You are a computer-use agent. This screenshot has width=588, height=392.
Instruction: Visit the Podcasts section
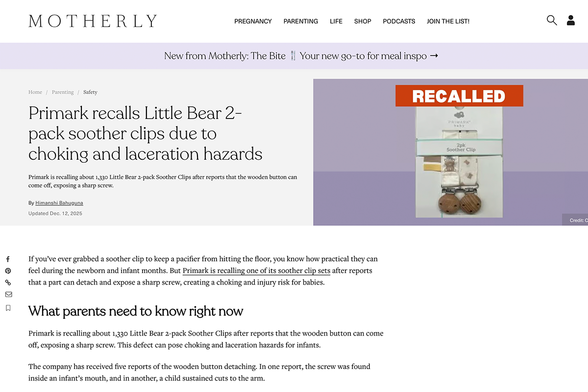[399, 22]
